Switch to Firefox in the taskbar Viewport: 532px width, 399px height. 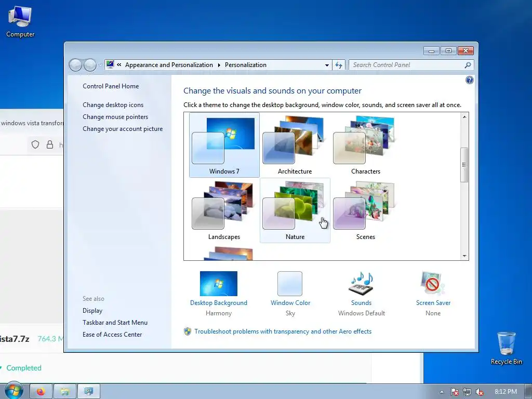(41, 392)
